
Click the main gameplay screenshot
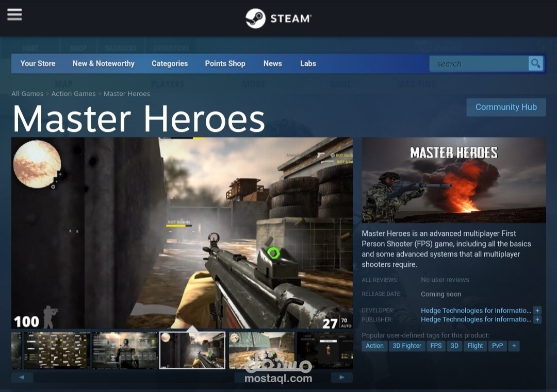click(x=182, y=233)
